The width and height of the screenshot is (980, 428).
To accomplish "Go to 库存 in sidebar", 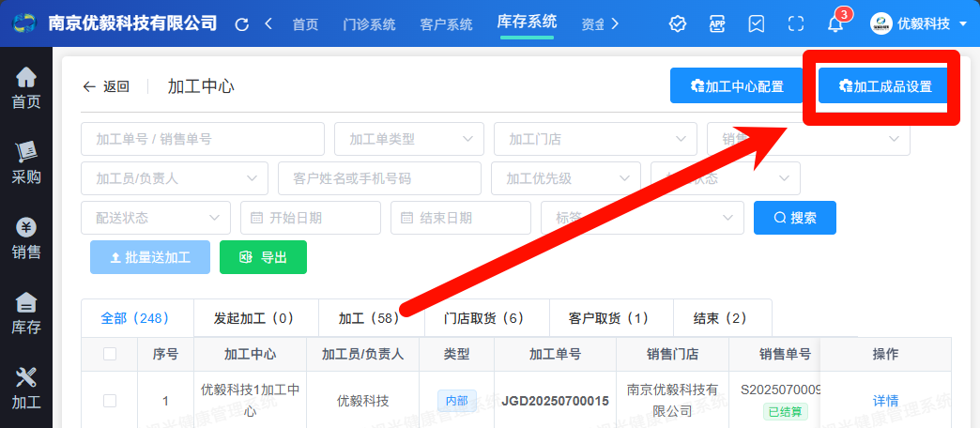I will pyautogui.click(x=26, y=313).
